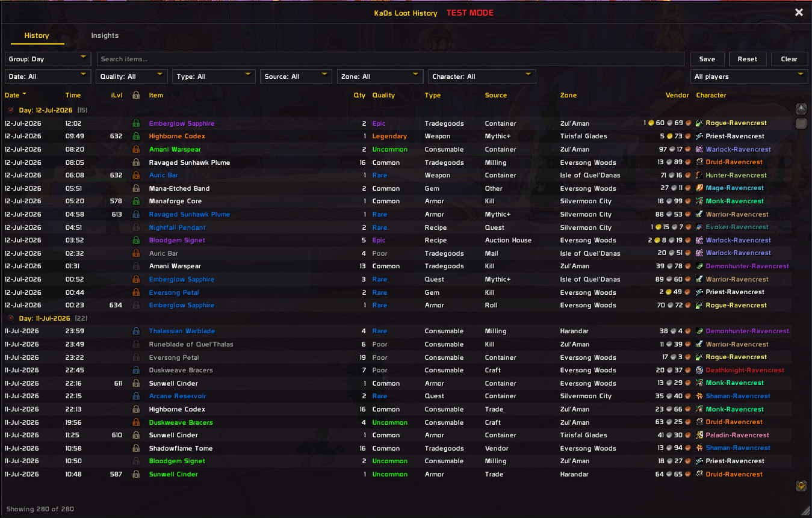
Task: Switch to the Insights tab
Action: (x=105, y=35)
